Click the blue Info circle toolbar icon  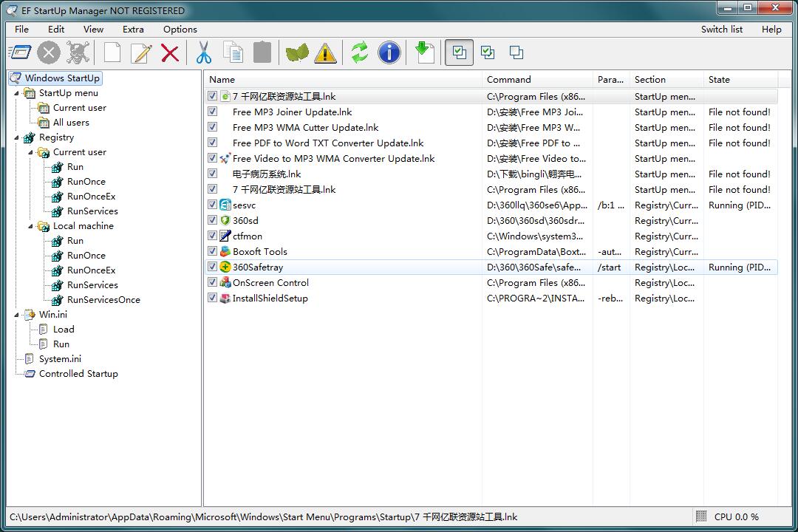pyautogui.click(x=389, y=52)
